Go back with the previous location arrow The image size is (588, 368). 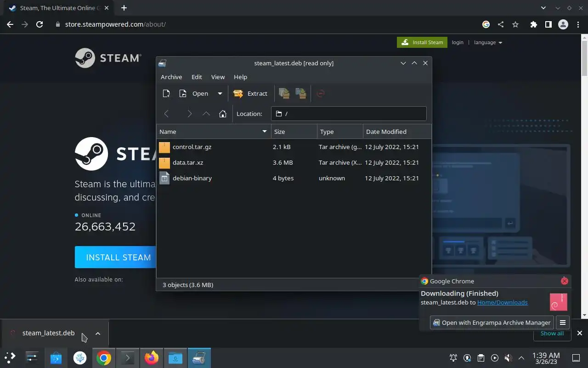pyautogui.click(x=166, y=114)
